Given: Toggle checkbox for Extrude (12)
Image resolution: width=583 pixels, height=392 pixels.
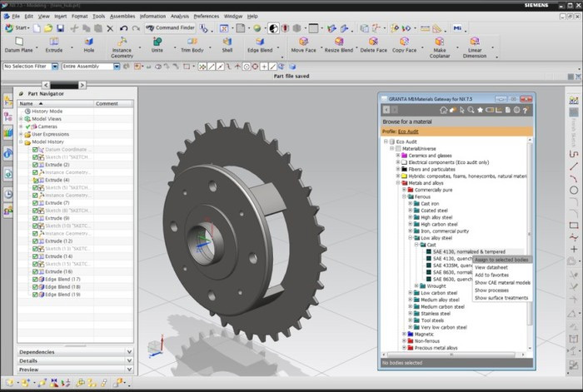Looking at the screenshot, I should coord(35,241).
